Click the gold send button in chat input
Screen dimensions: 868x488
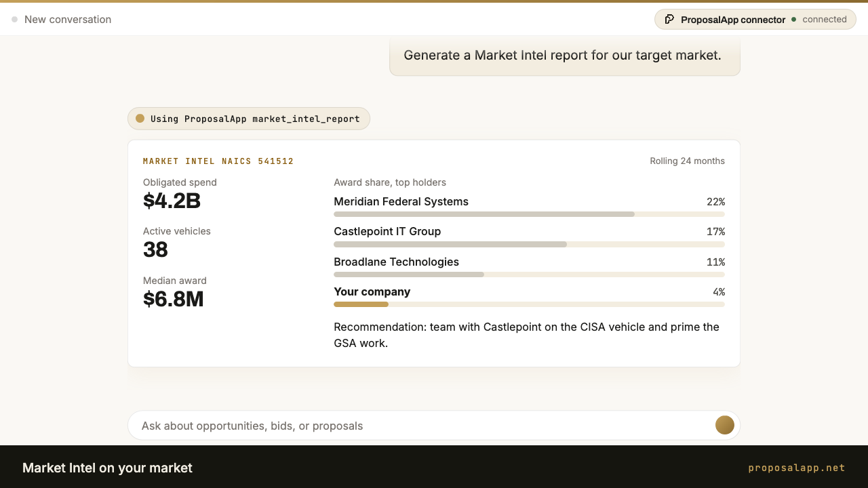pos(725,425)
